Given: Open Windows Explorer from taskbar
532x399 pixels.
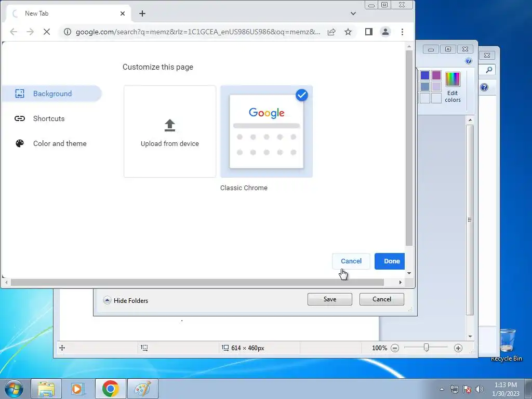Looking at the screenshot, I should (x=46, y=389).
